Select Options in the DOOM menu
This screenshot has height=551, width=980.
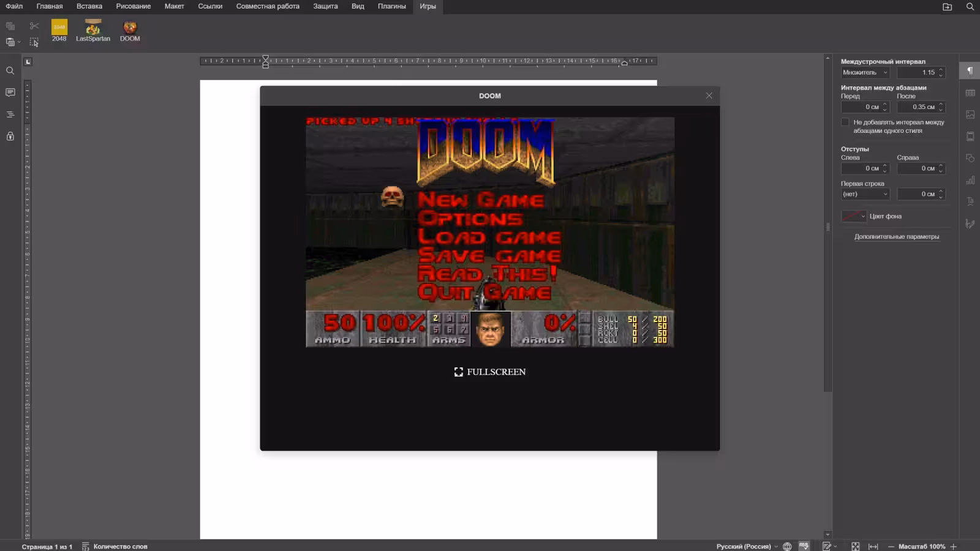[x=470, y=218]
